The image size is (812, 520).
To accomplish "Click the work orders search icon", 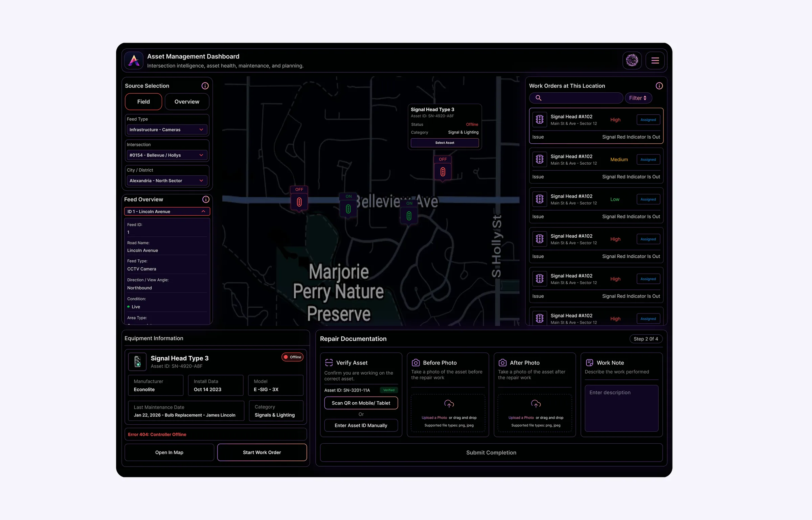I will coord(538,98).
